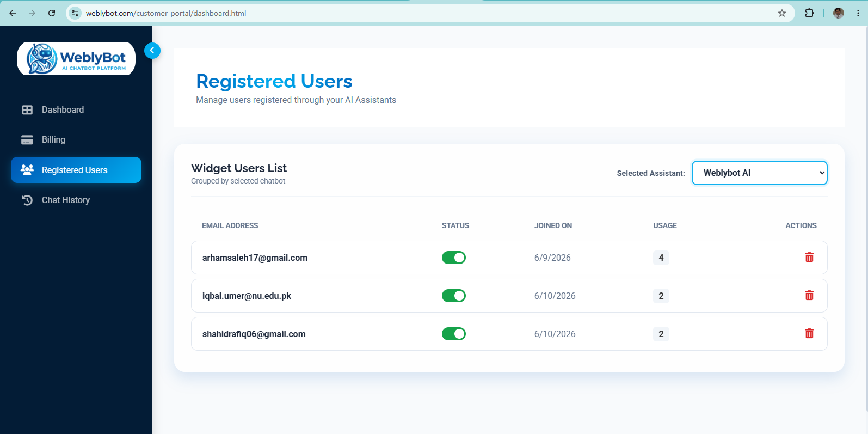Click usage badge for shahidrafiq06@gmail.com
This screenshot has height=434, width=868.
click(661, 334)
